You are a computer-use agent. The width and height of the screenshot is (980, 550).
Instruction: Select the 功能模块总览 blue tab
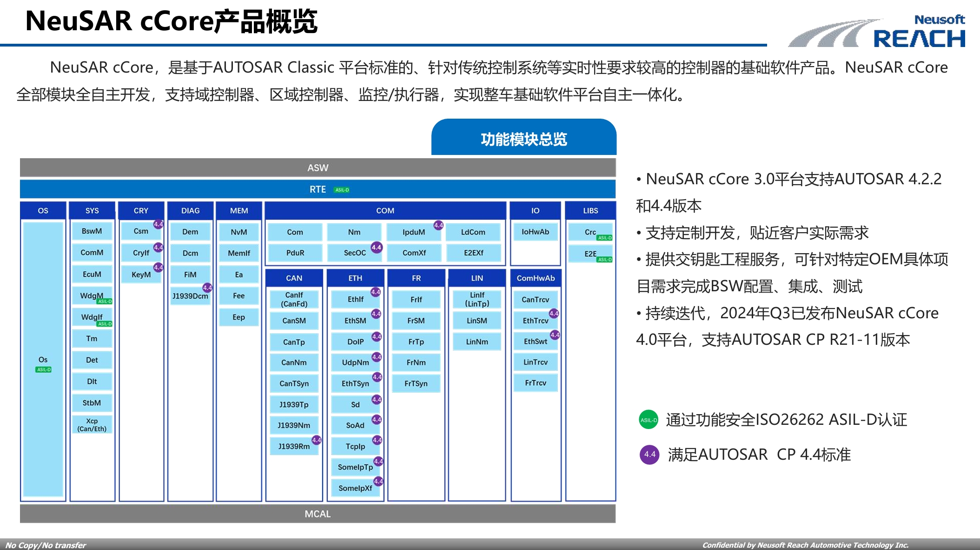pyautogui.click(x=524, y=139)
